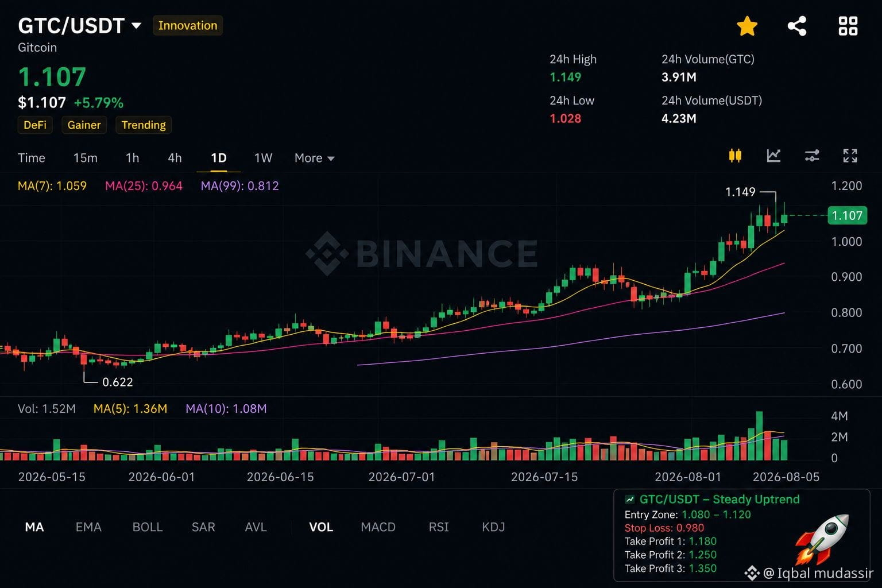Image resolution: width=882 pixels, height=588 pixels.
Task: Toggle the favorite star icon
Action: pos(747,26)
